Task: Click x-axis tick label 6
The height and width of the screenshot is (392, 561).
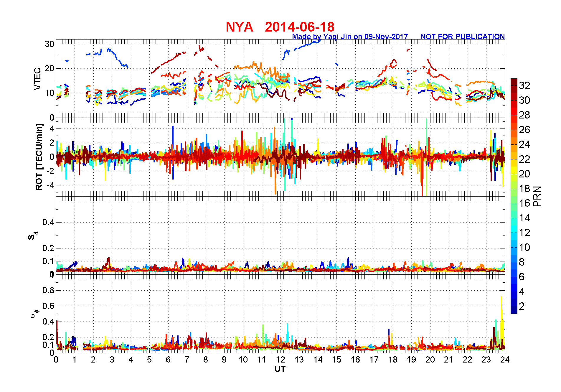Action: click(168, 360)
